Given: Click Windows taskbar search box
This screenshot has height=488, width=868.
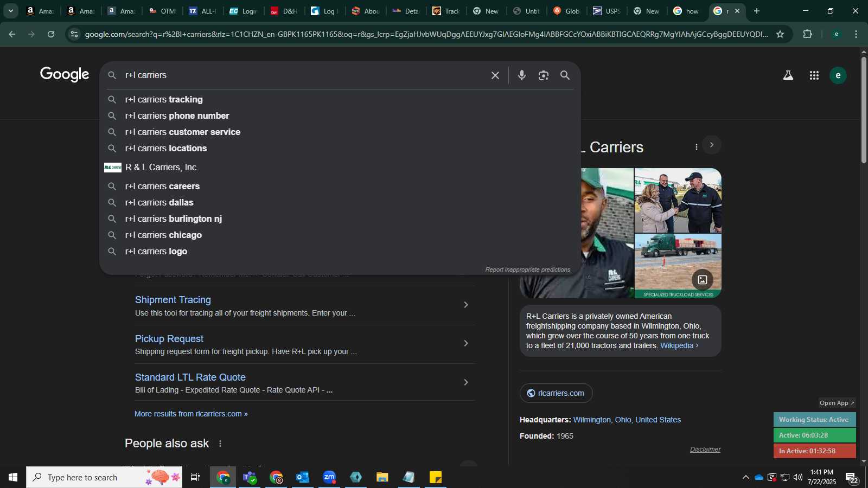Looking at the screenshot, I should click(x=104, y=477).
